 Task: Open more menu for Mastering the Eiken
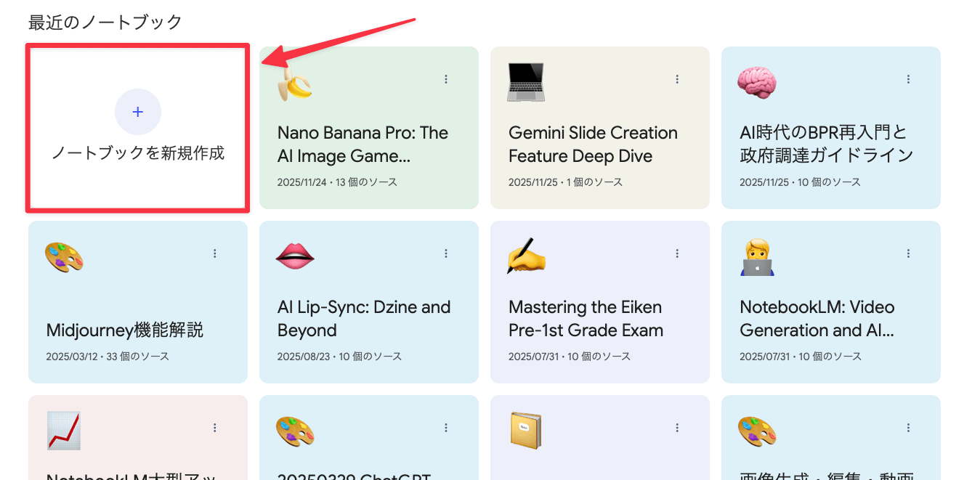tap(677, 253)
